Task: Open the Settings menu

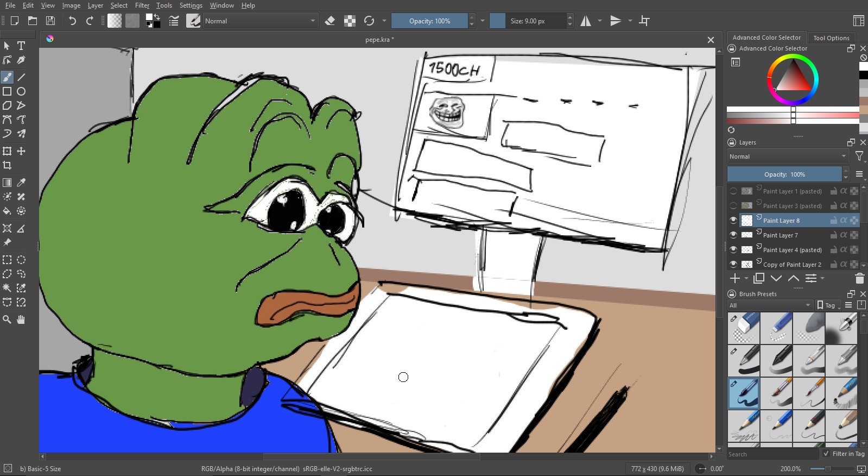Action: [191, 5]
